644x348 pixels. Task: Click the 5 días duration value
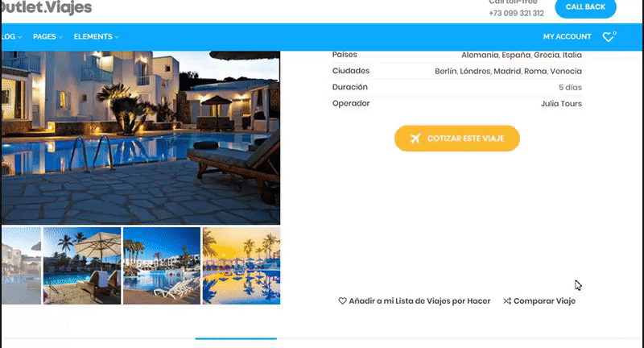[570, 88]
